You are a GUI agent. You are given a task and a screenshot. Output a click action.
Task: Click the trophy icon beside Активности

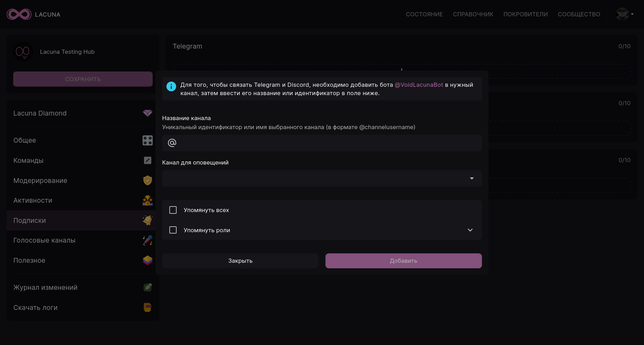coord(147,200)
